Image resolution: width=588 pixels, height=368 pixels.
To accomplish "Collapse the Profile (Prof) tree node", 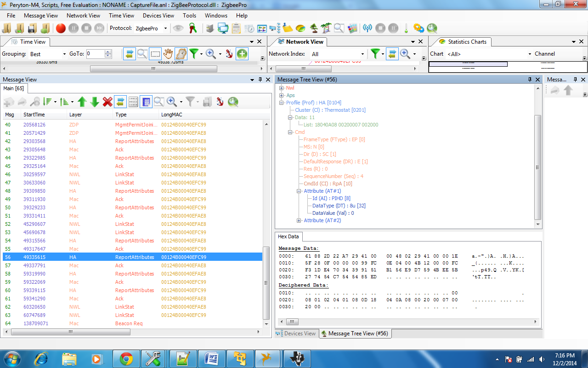I will point(282,103).
